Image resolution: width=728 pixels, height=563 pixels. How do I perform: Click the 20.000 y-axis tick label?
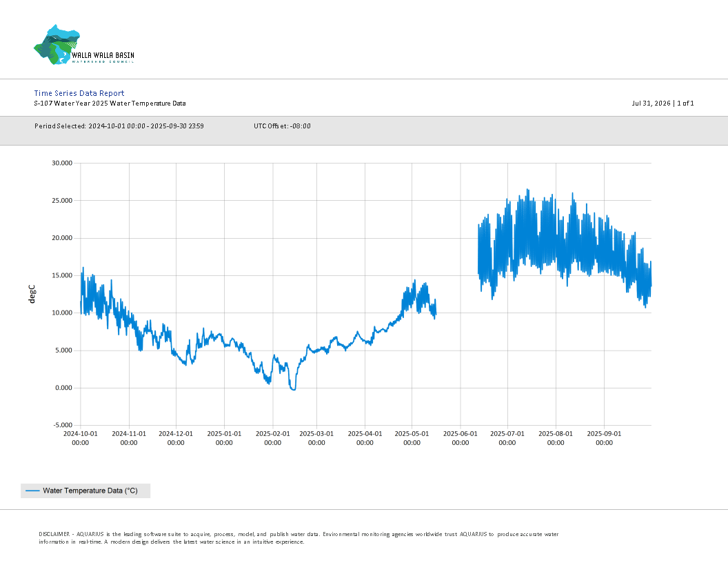coord(62,238)
